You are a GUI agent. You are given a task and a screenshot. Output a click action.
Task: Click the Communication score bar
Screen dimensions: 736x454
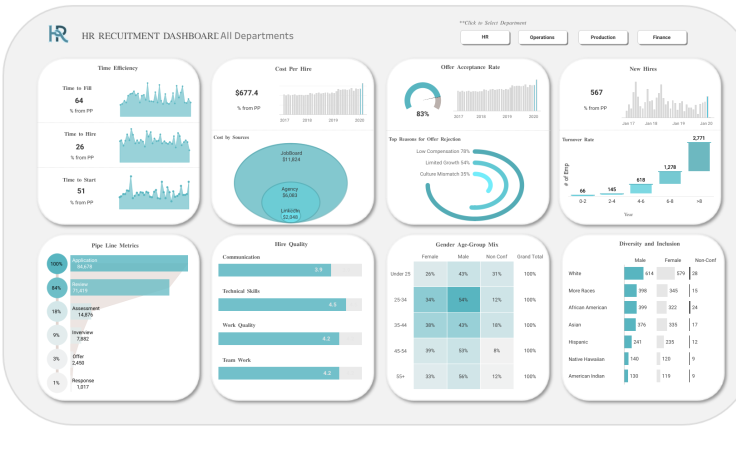[275, 270]
